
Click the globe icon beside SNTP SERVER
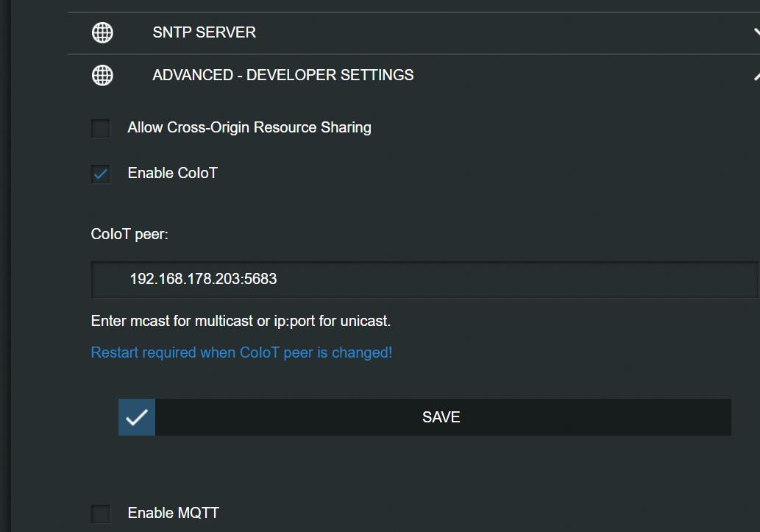tap(102, 33)
